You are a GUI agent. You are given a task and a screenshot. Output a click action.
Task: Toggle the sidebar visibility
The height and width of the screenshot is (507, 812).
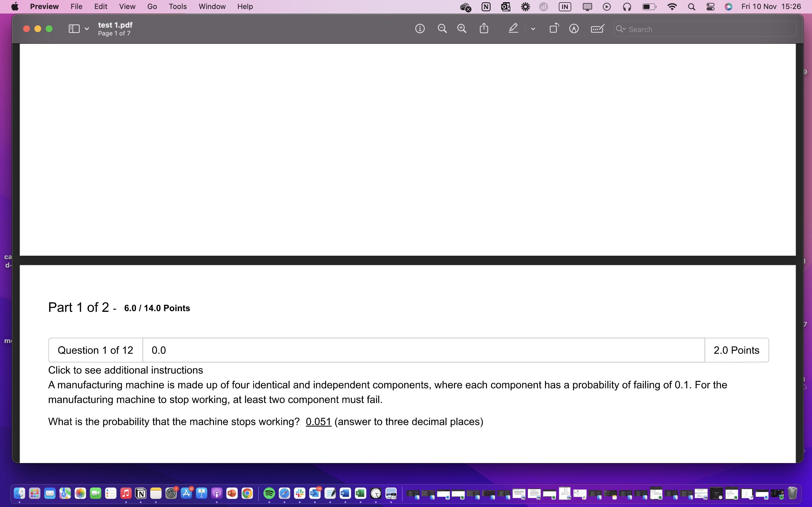[74, 28]
